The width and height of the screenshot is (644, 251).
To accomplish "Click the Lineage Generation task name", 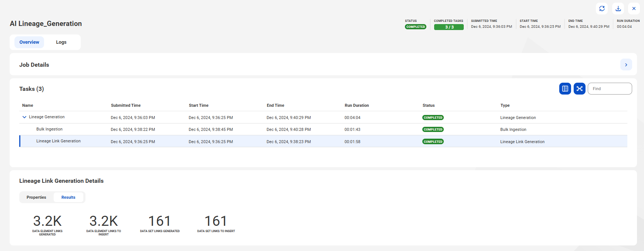I will [47, 117].
